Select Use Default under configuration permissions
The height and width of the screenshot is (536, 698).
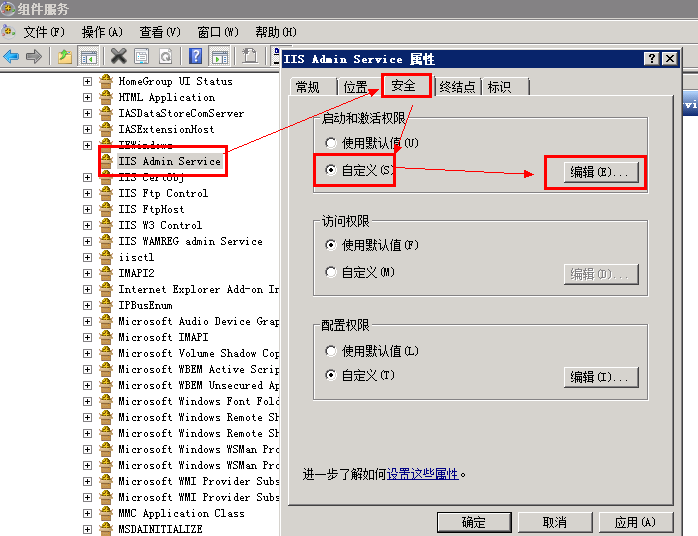coord(332,351)
